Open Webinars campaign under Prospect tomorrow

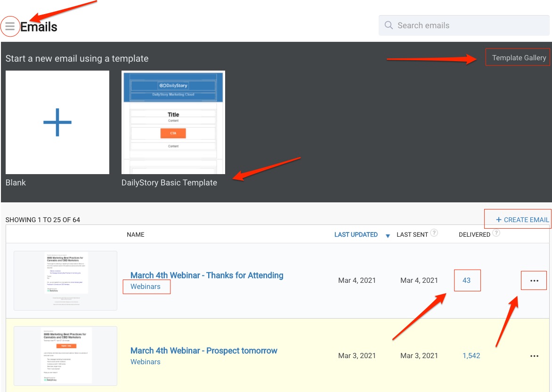point(146,362)
